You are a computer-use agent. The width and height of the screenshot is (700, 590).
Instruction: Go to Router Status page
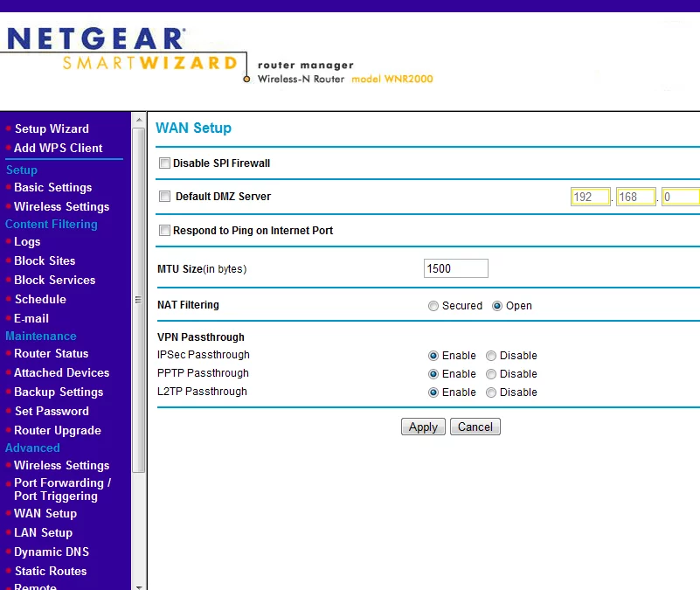[x=51, y=353]
